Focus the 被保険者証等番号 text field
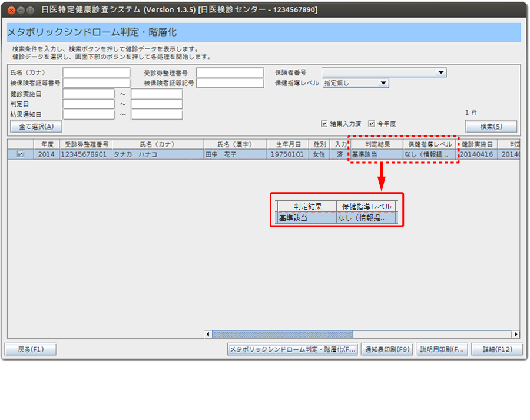Viewport: 530px width, 420px height. (x=97, y=83)
